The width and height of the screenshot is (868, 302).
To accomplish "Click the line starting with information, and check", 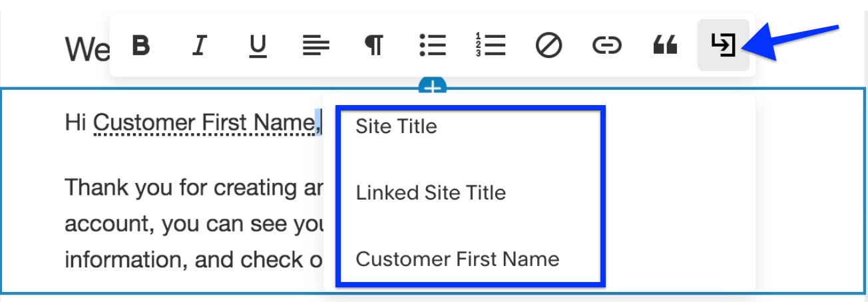I will tap(193, 258).
